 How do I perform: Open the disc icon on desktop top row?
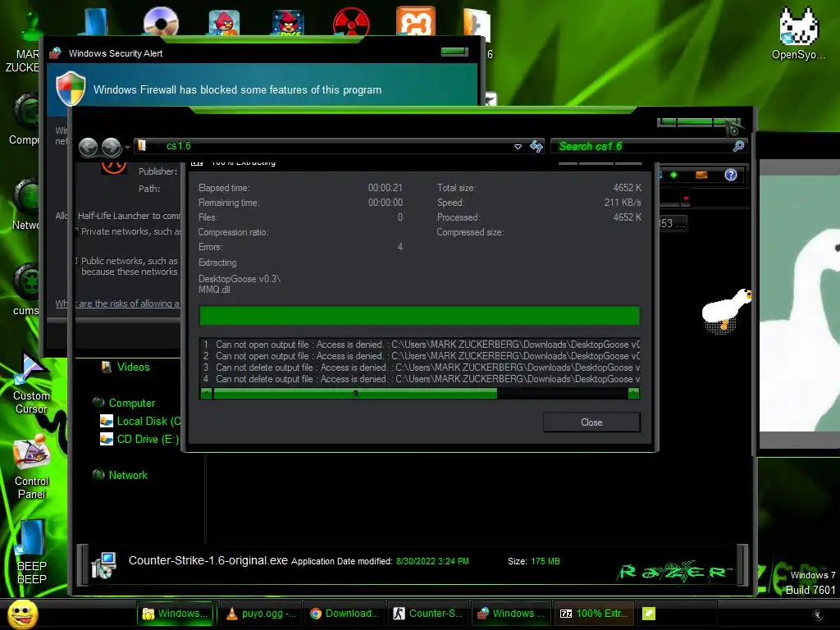coord(161,21)
